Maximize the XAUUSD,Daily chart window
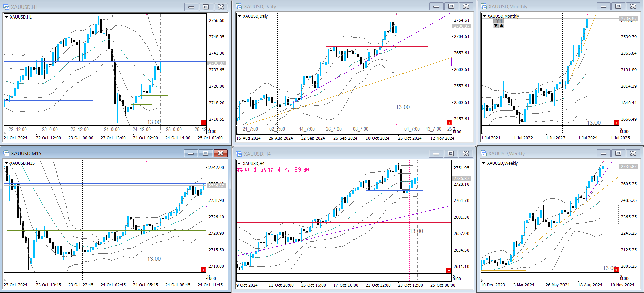Image resolution: width=644 pixels, height=293 pixels. click(x=451, y=6)
